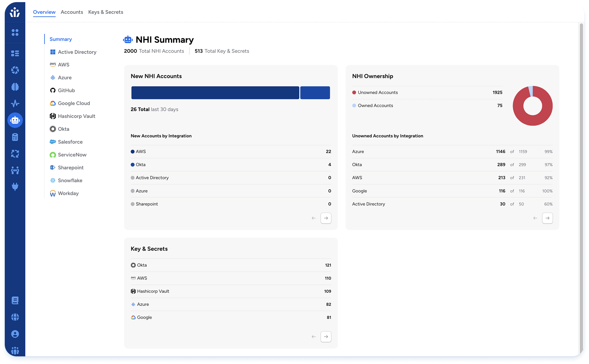Go to next page of New NHI Accounts

(326, 218)
